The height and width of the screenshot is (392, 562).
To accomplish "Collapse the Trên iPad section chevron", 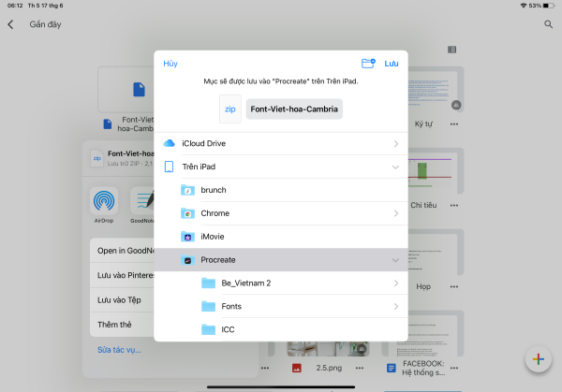I will [395, 167].
